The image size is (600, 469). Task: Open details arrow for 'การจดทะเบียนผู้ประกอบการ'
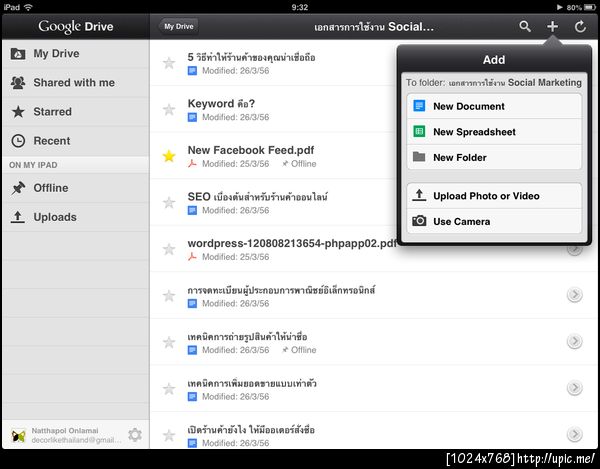(574, 295)
